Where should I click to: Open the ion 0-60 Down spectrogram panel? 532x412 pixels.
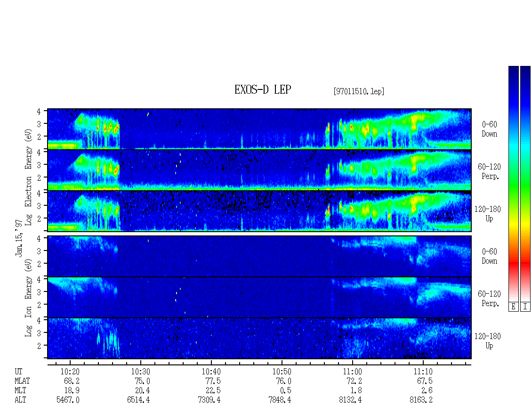(x=259, y=256)
